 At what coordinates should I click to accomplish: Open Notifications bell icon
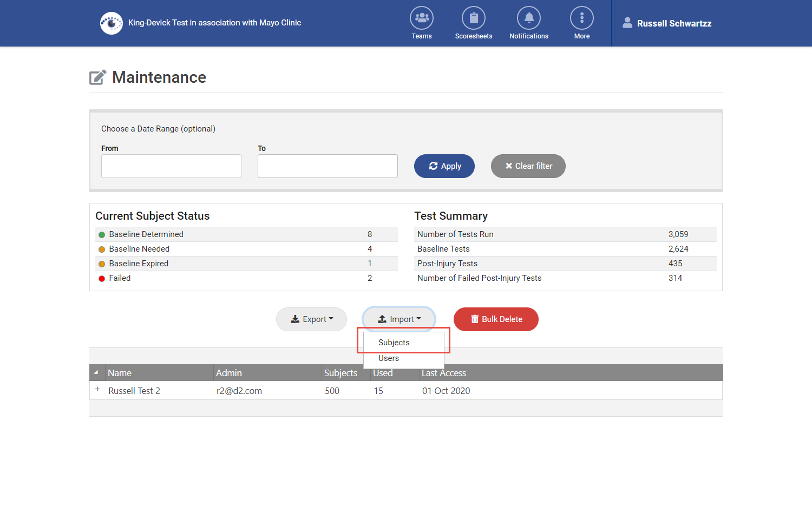click(528, 18)
